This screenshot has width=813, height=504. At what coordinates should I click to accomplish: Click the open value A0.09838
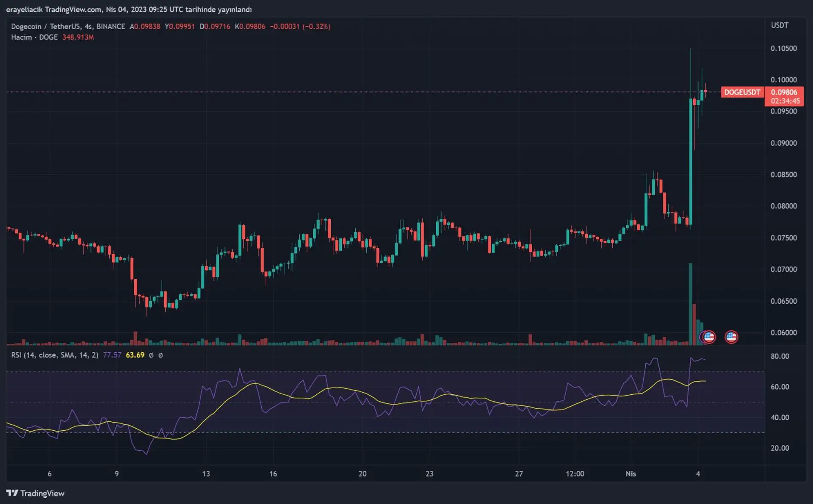(x=145, y=26)
